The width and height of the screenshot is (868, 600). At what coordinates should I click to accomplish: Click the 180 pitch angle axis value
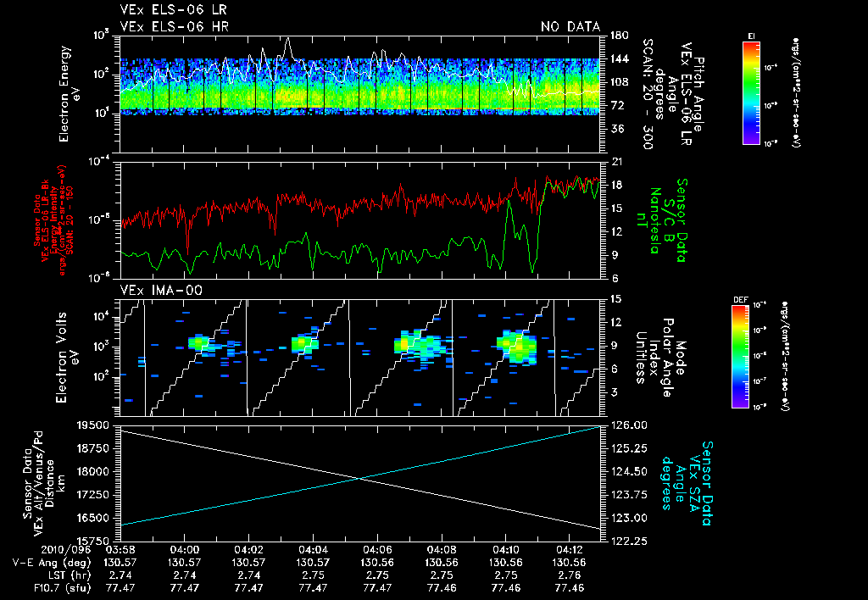(620, 36)
